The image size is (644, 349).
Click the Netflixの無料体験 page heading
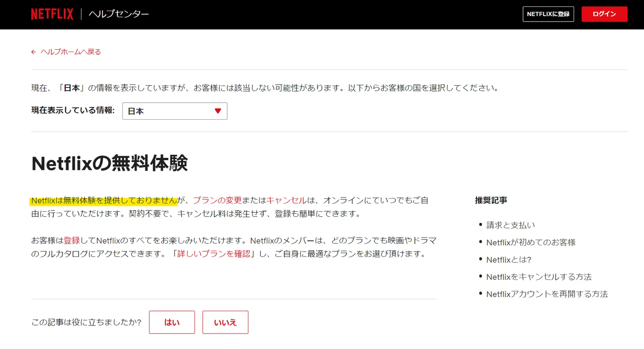(109, 163)
